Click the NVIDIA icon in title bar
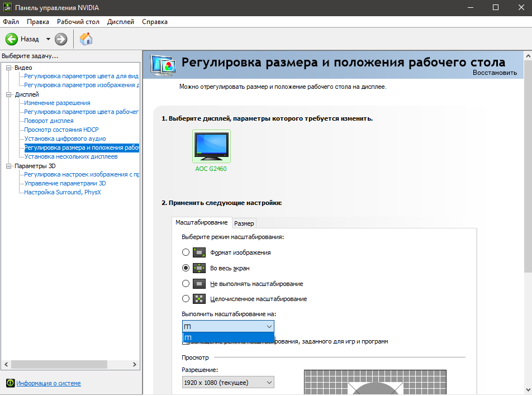Image resolution: width=532 pixels, height=396 pixels. pos(7,7)
